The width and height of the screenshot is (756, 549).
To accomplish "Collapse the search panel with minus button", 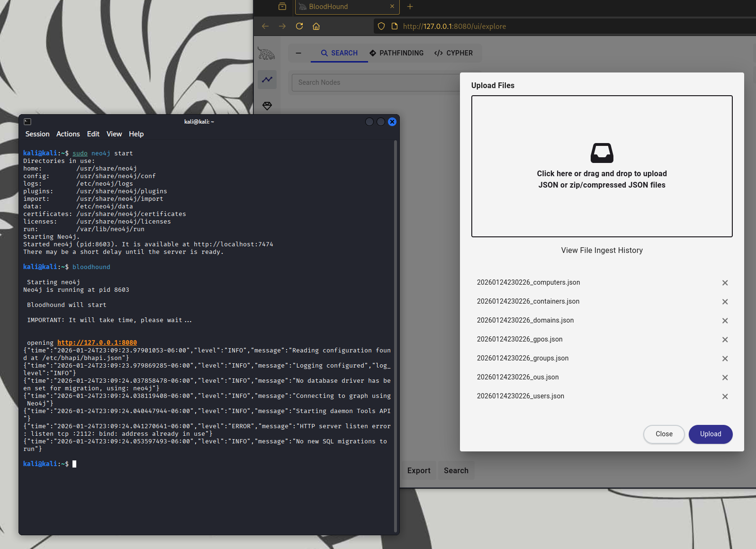I will (x=298, y=53).
